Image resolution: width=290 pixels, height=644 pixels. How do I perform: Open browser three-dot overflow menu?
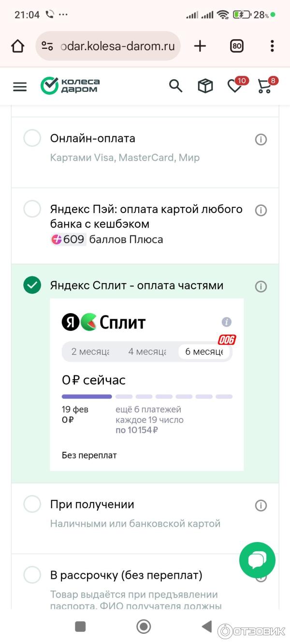[272, 46]
